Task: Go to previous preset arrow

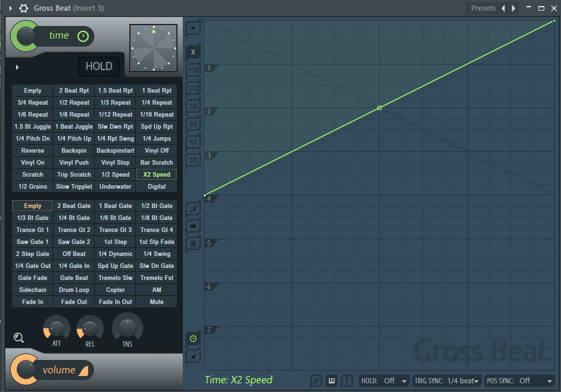Action: (504, 8)
